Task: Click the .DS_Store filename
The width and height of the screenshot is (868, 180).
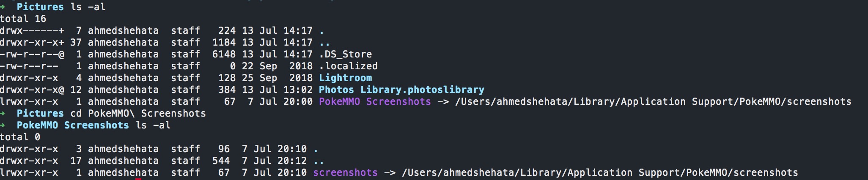Action: [345, 54]
